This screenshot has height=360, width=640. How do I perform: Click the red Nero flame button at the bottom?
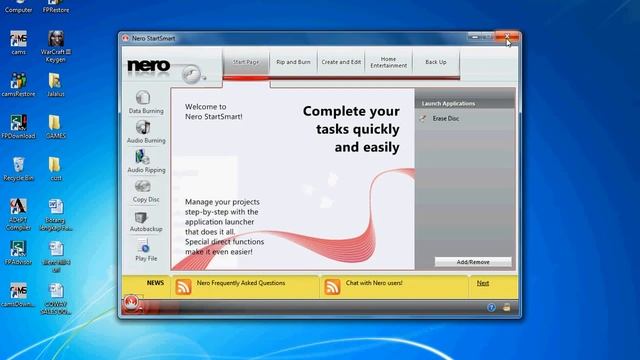(x=131, y=302)
